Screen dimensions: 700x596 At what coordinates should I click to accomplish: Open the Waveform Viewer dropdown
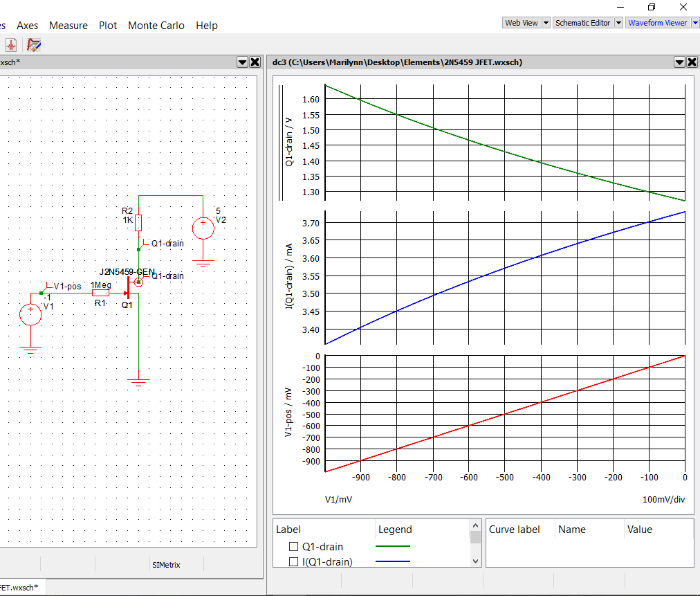694,22
